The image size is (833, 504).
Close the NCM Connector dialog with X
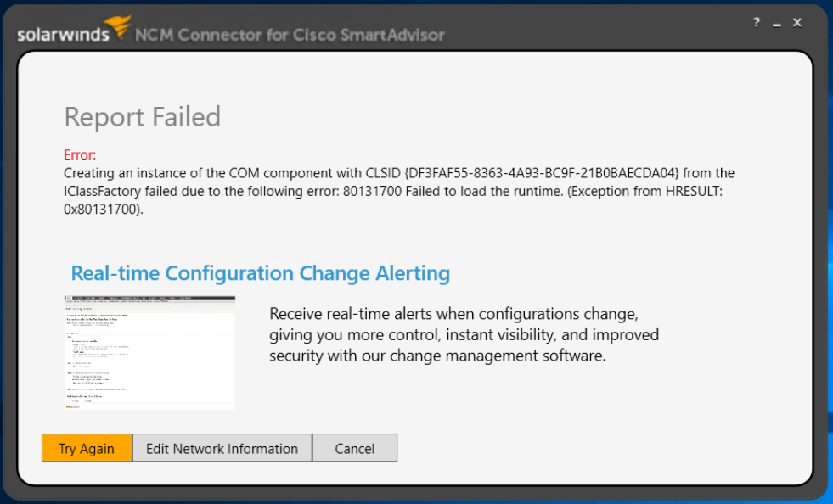point(797,23)
